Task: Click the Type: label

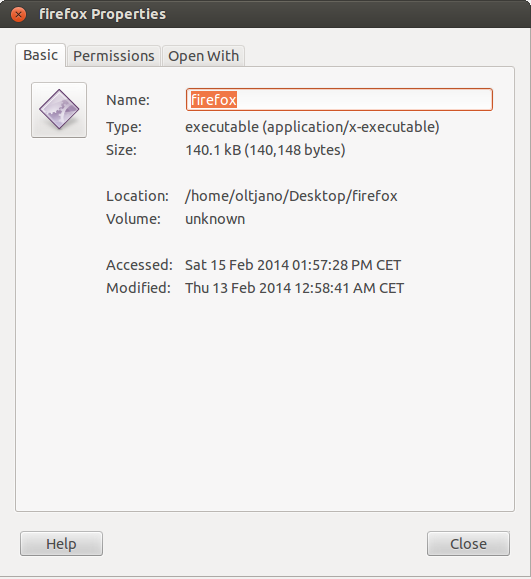Action: 124,127
